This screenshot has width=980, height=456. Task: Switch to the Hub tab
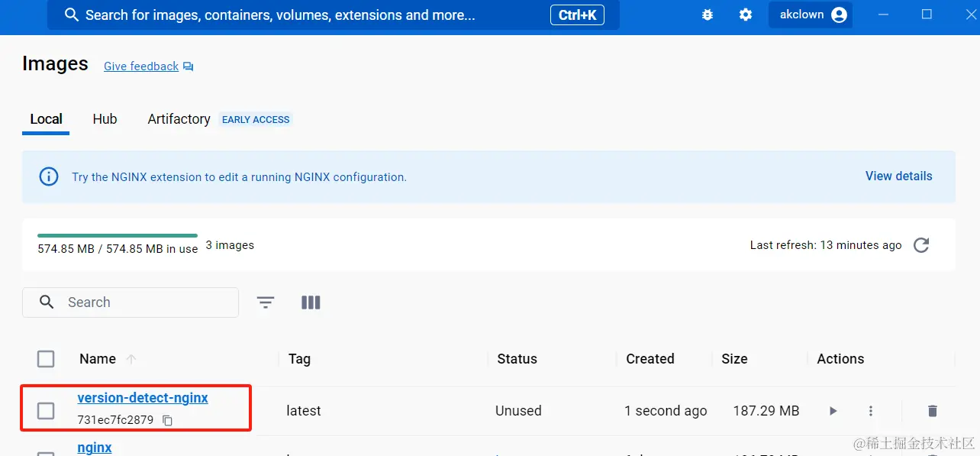click(x=105, y=119)
